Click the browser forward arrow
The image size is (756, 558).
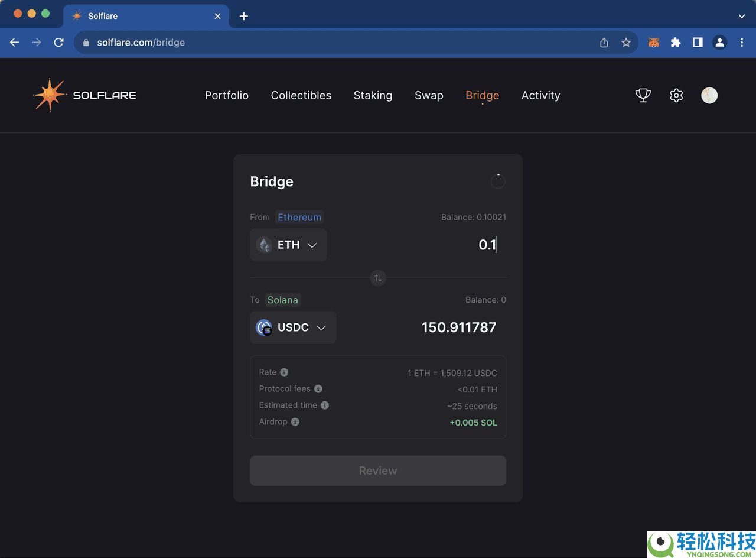pyautogui.click(x=37, y=43)
